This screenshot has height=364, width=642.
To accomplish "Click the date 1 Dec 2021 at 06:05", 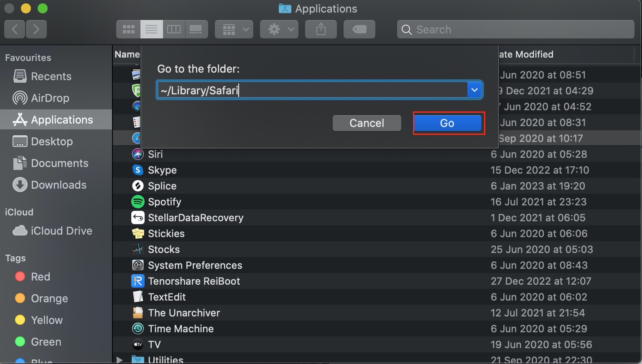I will pyautogui.click(x=538, y=217).
